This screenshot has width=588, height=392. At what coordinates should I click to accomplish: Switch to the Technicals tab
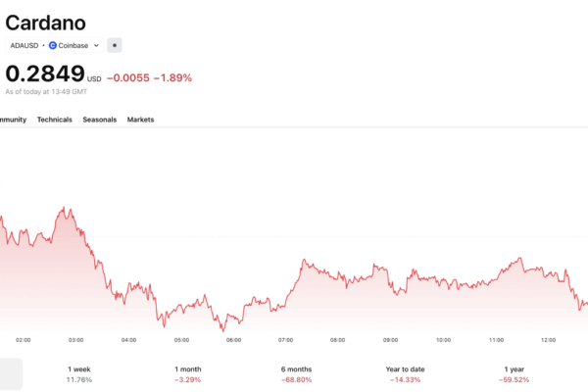click(x=54, y=120)
